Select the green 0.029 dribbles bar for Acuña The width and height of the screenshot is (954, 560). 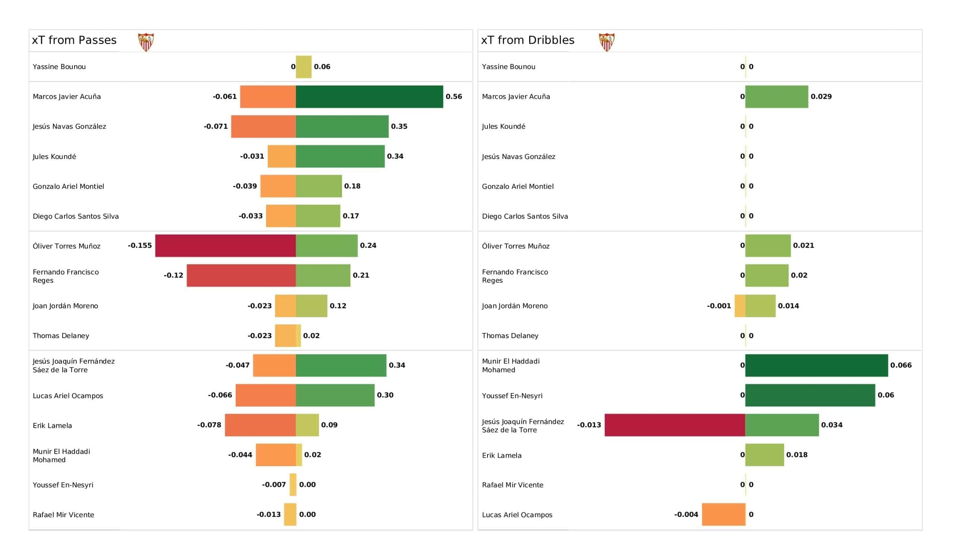pyautogui.click(x=777, y=96)
